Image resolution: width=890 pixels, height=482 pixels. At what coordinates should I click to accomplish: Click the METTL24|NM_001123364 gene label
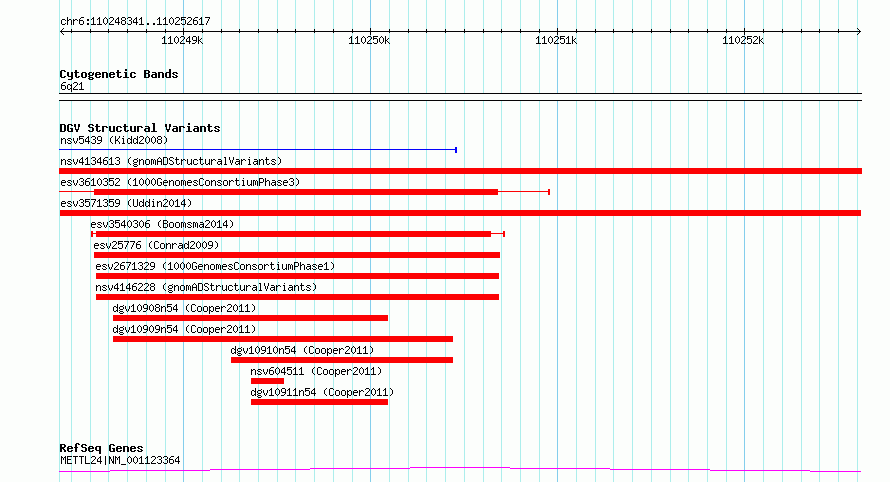[x=120, y=460]
